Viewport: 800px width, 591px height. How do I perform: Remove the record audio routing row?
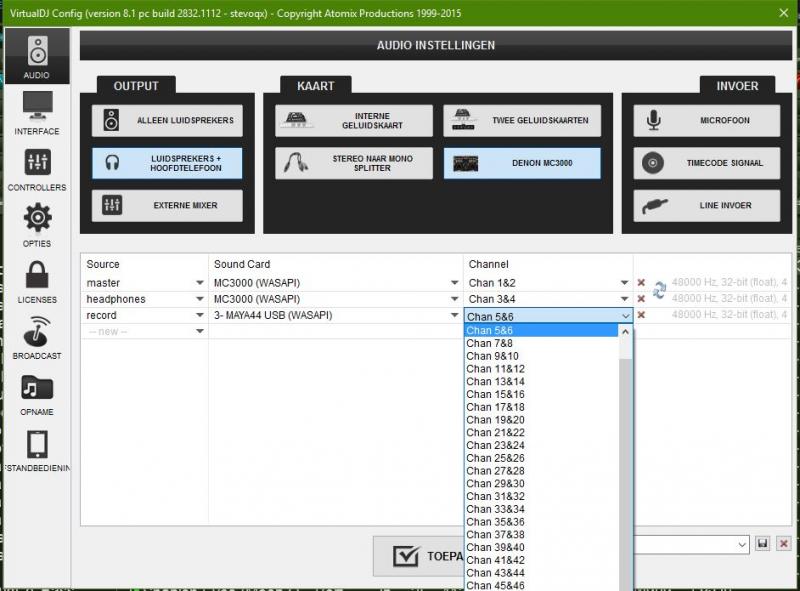(641, 315)
